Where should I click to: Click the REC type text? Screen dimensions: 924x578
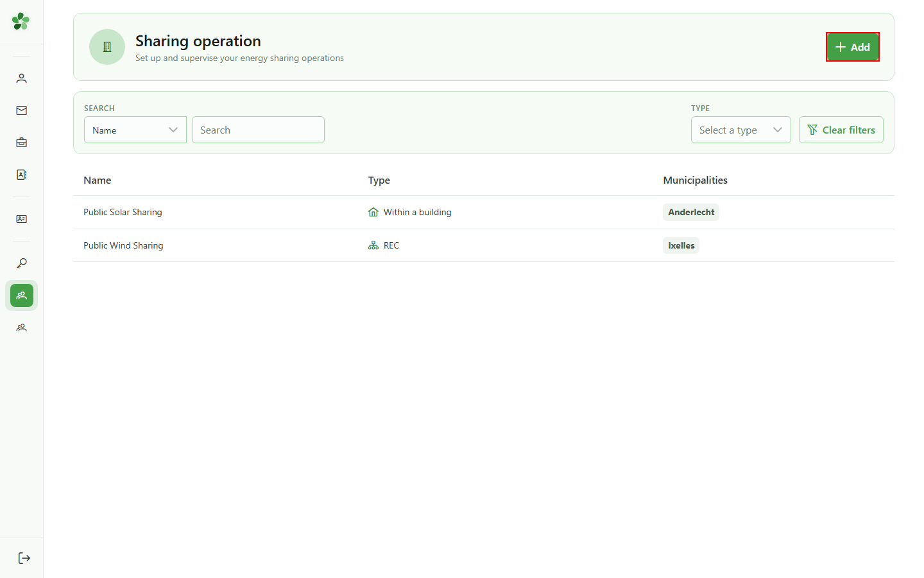coord(391,245)
